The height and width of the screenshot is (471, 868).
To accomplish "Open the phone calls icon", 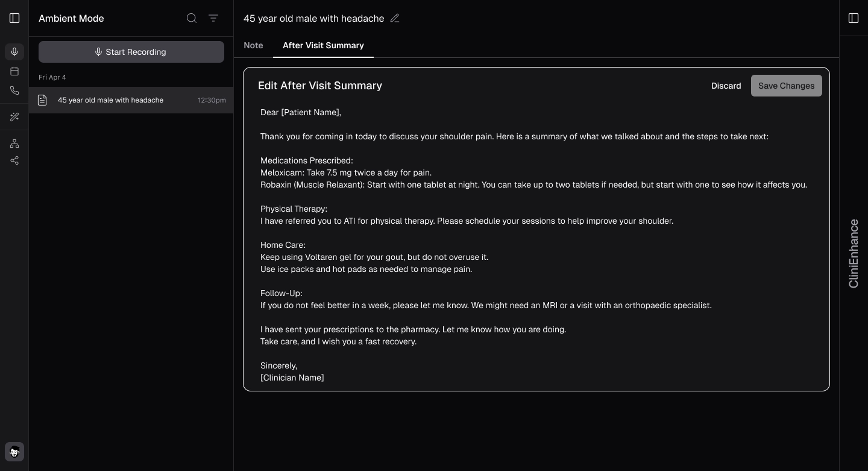I will (14, 90).
